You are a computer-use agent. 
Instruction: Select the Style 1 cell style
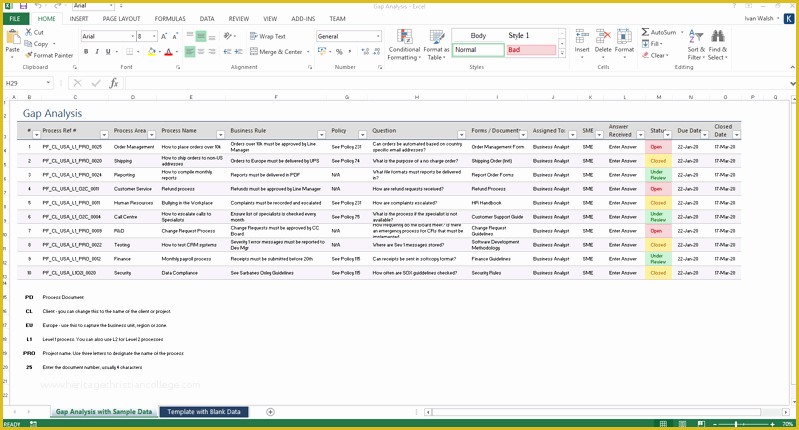[x=531, y=36]
